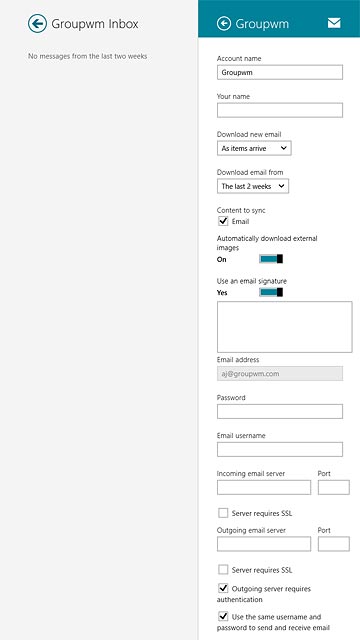Viewport: 360px width, 640px height.
Task: Click back arrow in Groupwm settings header
Action: [x=224, y=24]
